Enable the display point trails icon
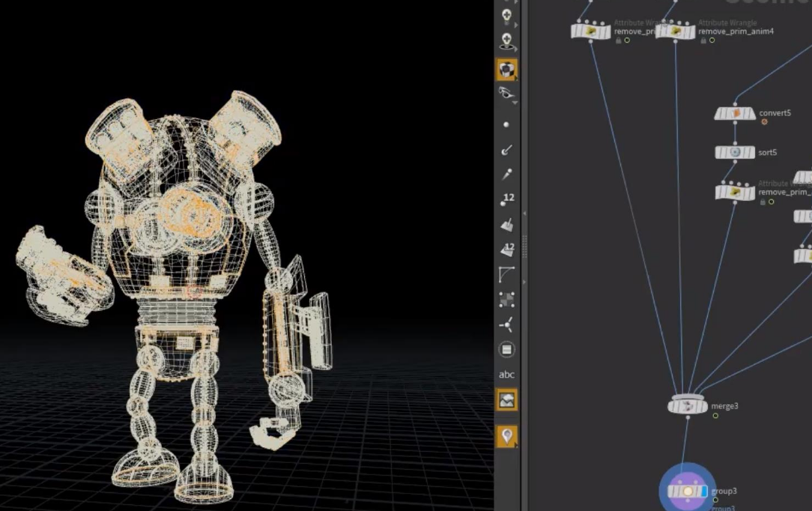 click(x=507, y=175)
